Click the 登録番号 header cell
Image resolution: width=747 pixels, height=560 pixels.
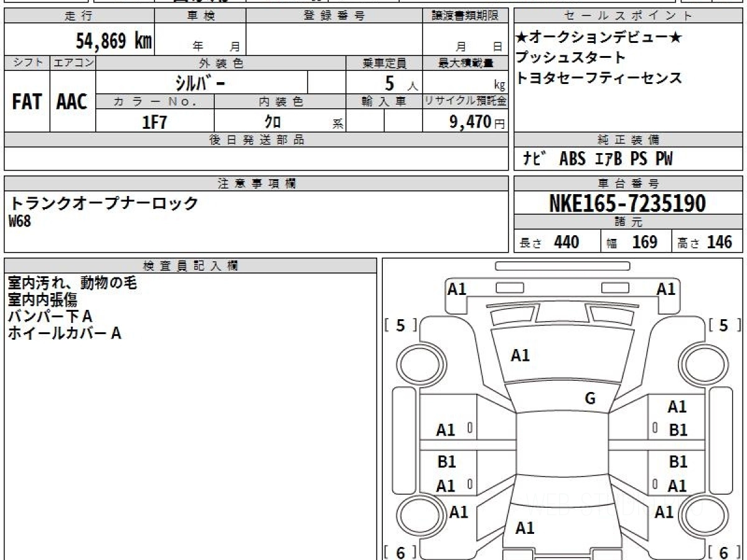[334, 16]
